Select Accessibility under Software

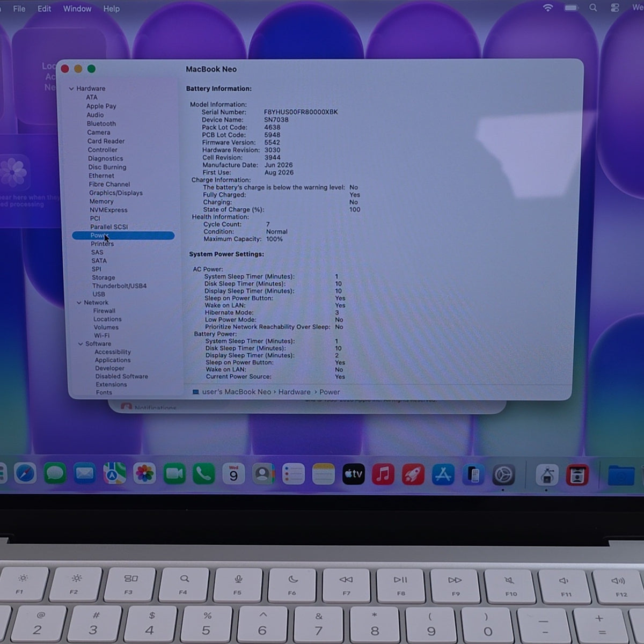click(x=113, y=352)
